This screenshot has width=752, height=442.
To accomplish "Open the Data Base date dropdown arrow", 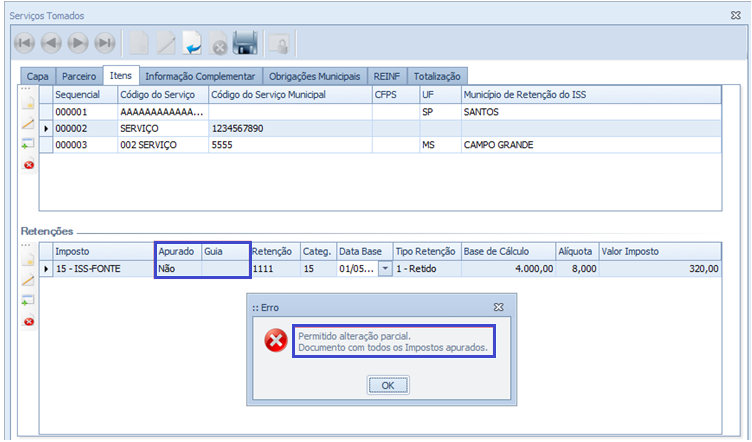I will coord(385,269).
